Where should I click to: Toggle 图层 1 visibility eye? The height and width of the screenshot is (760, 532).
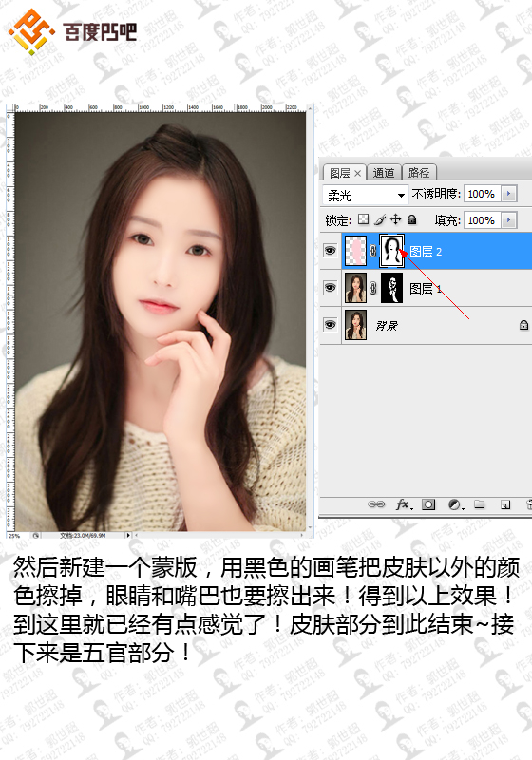(330, 288)
